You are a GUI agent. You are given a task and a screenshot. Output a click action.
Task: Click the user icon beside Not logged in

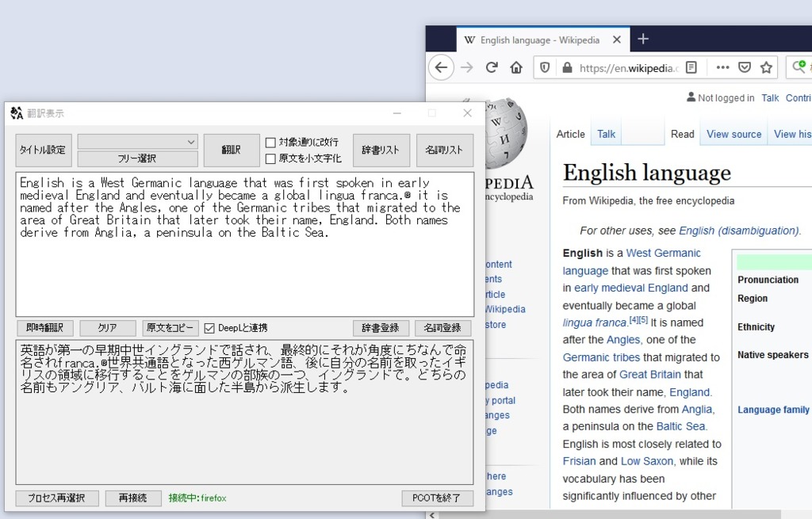(x=691, y=97)
